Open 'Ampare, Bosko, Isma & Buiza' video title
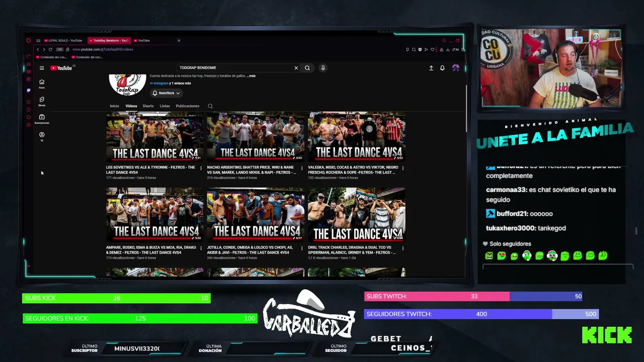Image resolution: width=644 pixels, height=362 pixels. coord(151,250)
